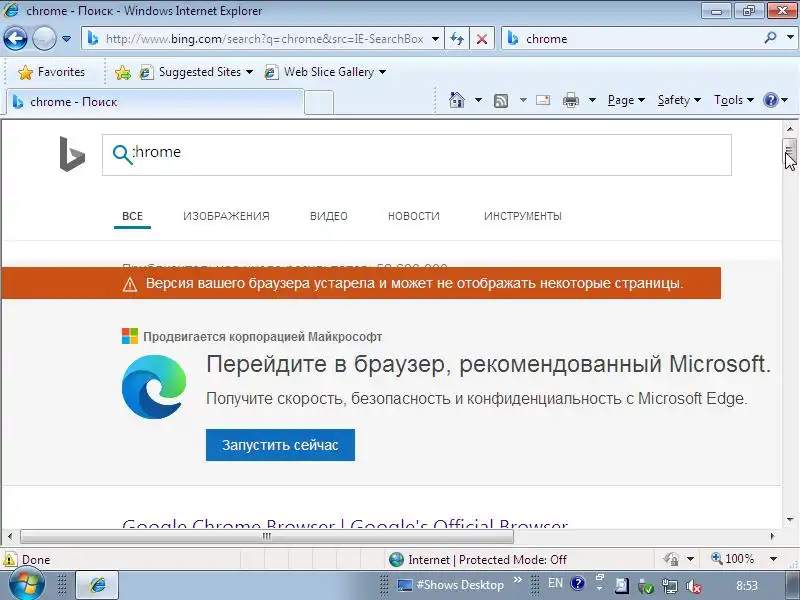Switch to НОВОСТИ tab
800x600 pixels.
414,216
